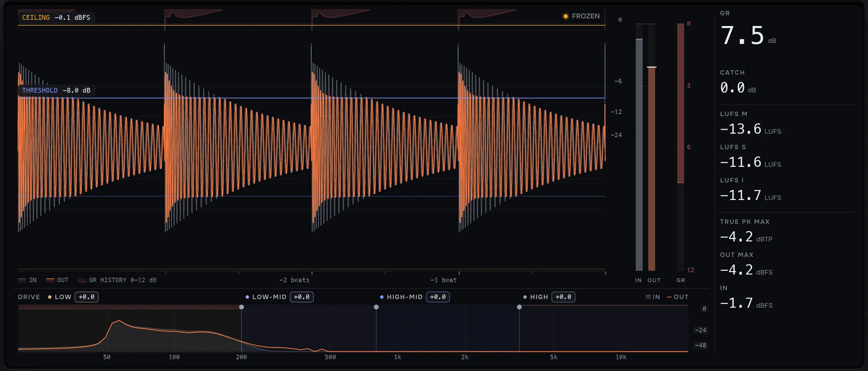This screenshot has height=371, width=868.
Task: Click the 10k frequency axis label
Action: 621,357
